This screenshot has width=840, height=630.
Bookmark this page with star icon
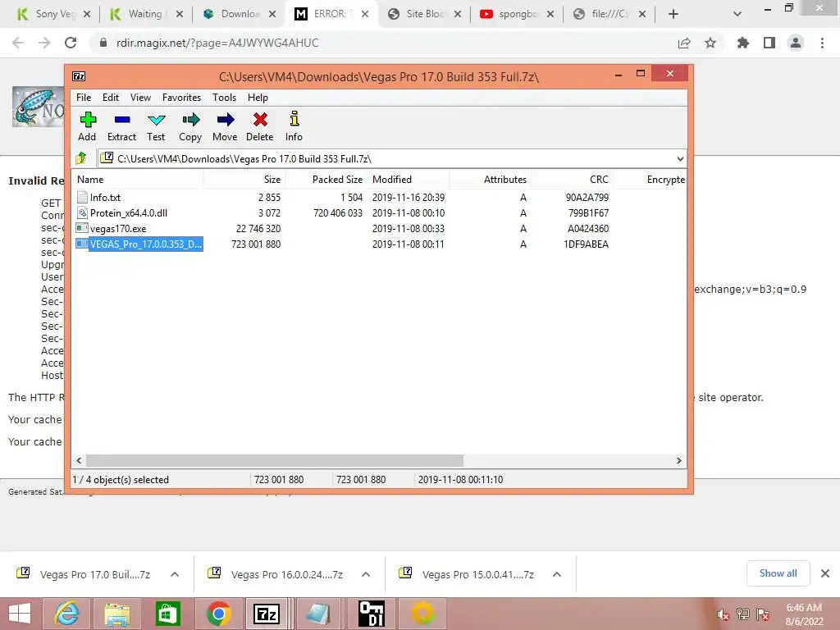tap(710, 43)
